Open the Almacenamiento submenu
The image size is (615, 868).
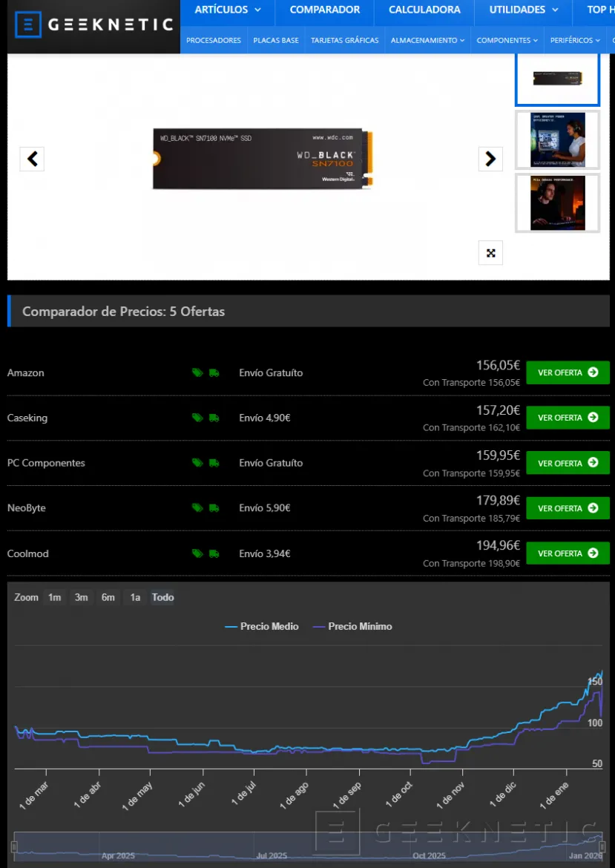(x=428, y=40)
